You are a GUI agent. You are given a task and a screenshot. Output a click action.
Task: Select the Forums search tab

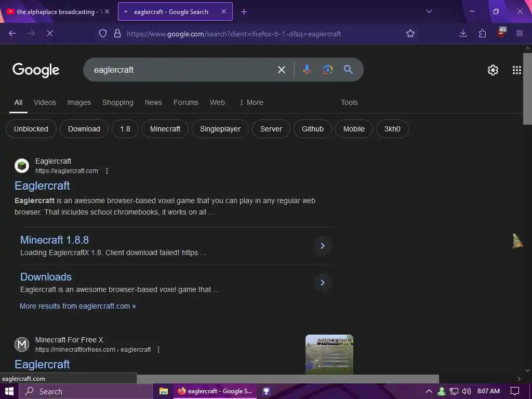(186, 102)
